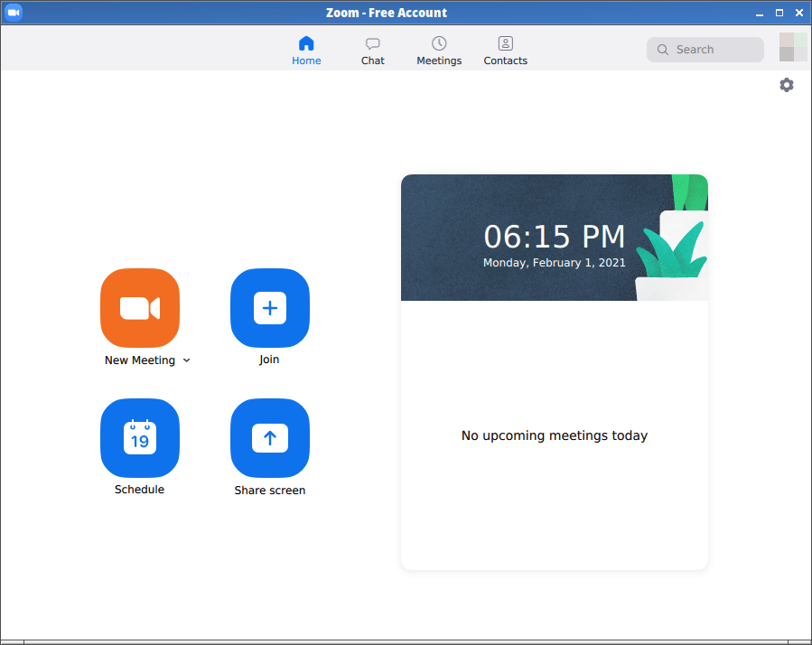Click the 'No upcoming meetings today' message
This screenshot has height=645, width=812.
554,435
